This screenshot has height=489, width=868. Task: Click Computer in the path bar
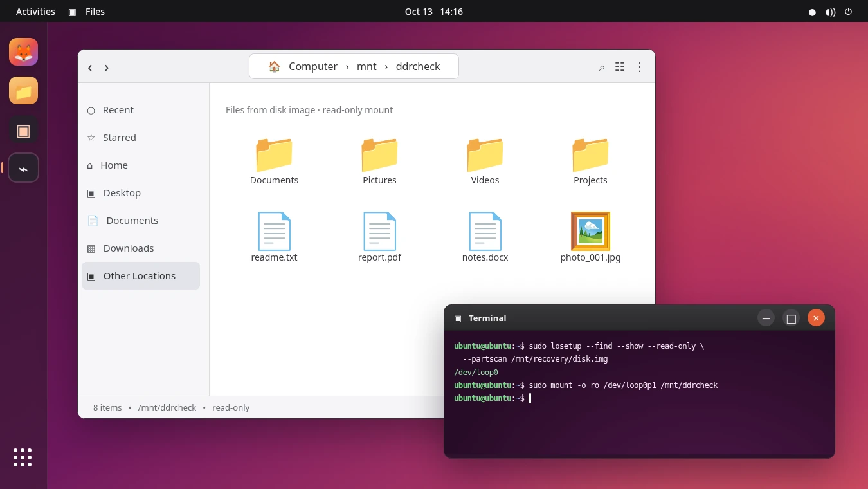(312, 66)
